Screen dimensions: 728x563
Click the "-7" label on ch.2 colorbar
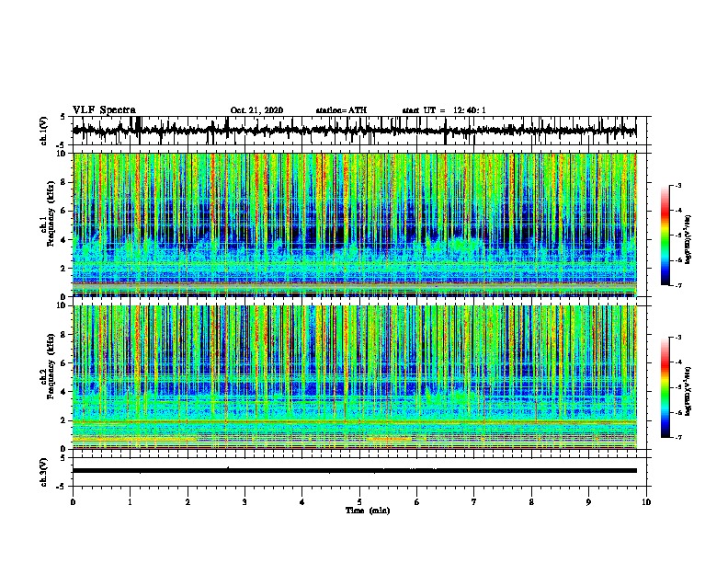tap(678, 437)
